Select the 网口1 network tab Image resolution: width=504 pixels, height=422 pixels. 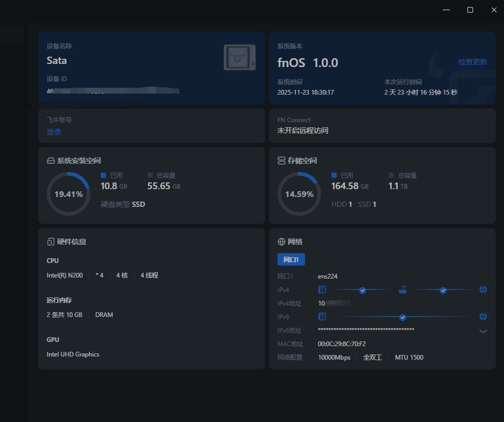click(291, 259)
